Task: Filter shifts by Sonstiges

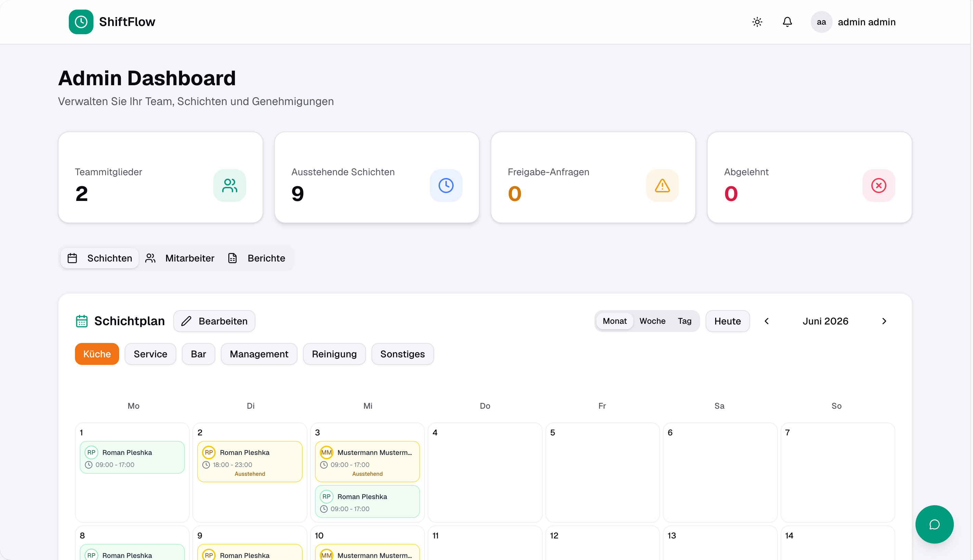Action: (402, 354)
